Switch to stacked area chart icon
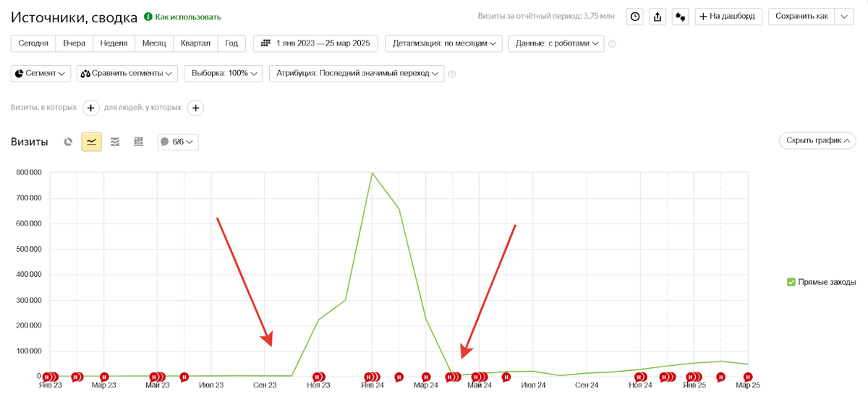The height and width of the screenshot is (402, 868). [115, 142]
